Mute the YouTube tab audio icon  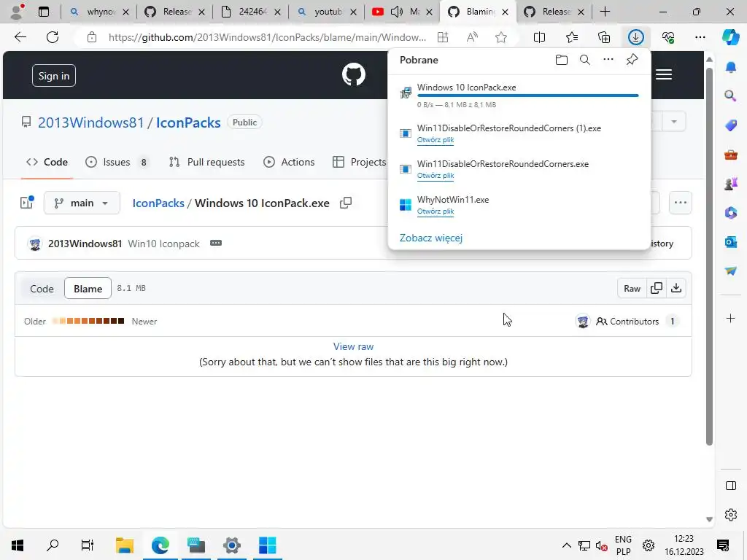coord(396,12)
